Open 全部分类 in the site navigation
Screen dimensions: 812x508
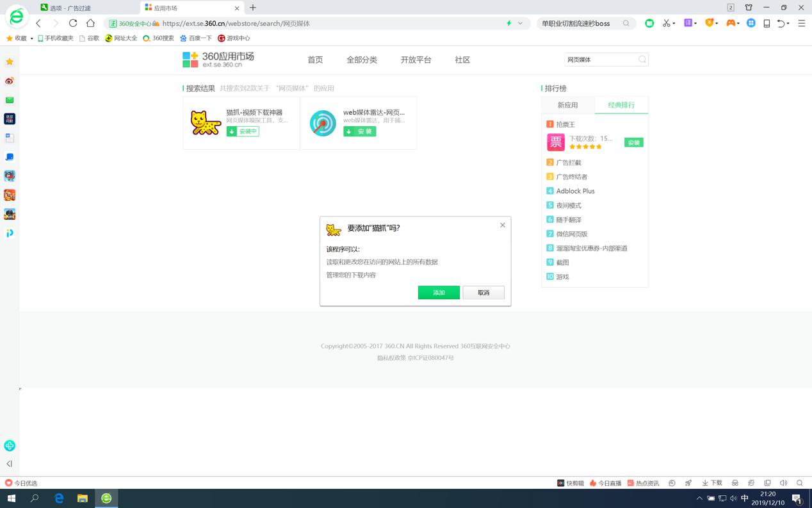pos(362,60)
